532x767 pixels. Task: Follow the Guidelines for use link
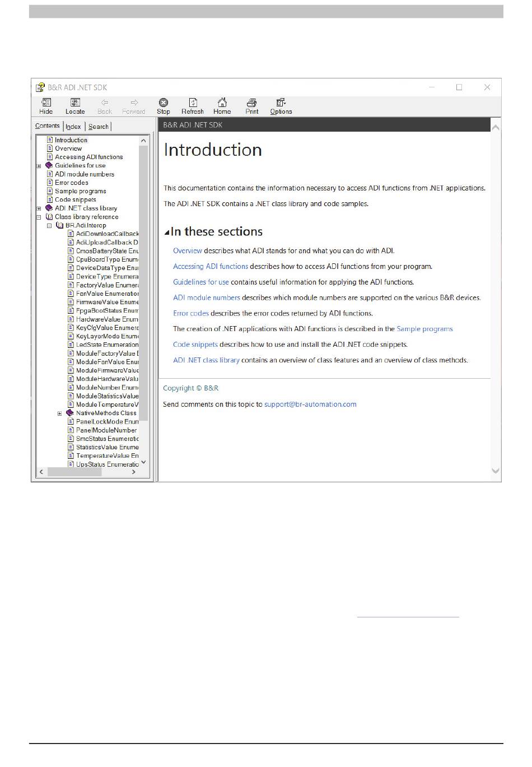(x=201, y=282)
